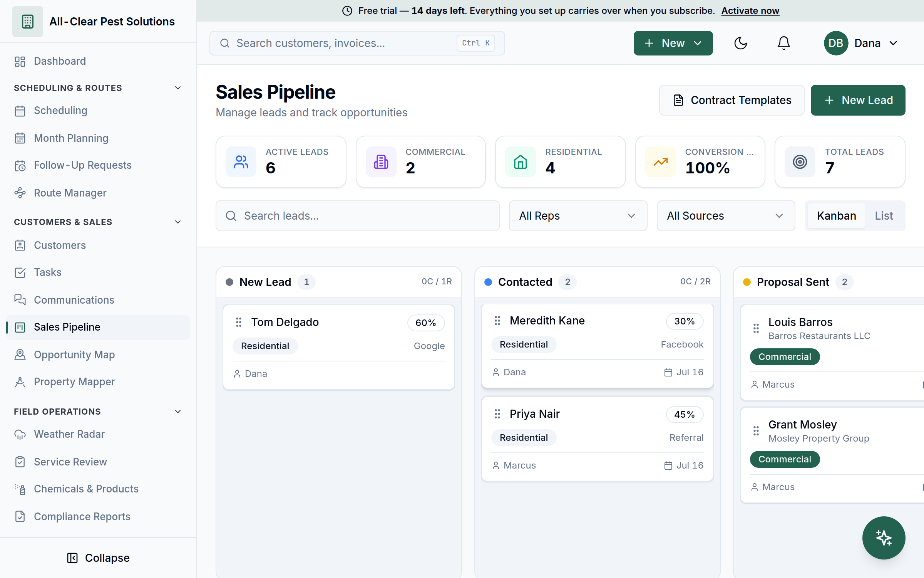Open the New dropdown menu
Screen dimensions: 924x578
[x=673, y=43]
